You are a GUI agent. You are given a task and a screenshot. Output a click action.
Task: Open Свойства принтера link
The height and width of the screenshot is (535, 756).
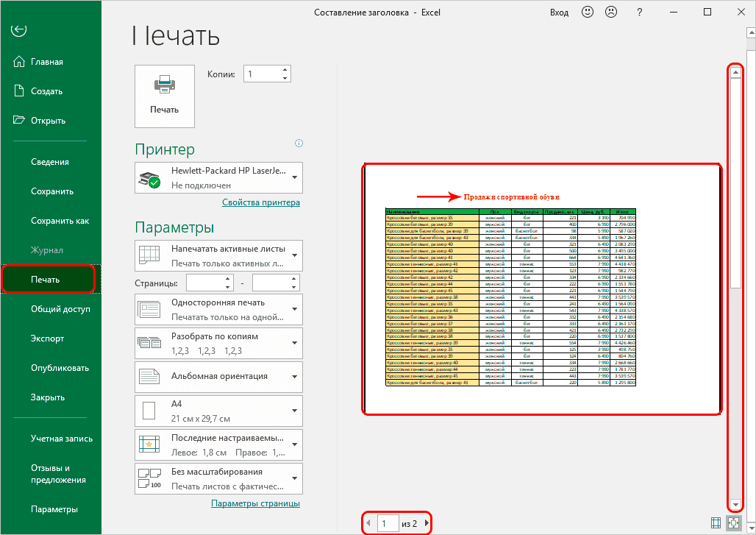point(260,203)
